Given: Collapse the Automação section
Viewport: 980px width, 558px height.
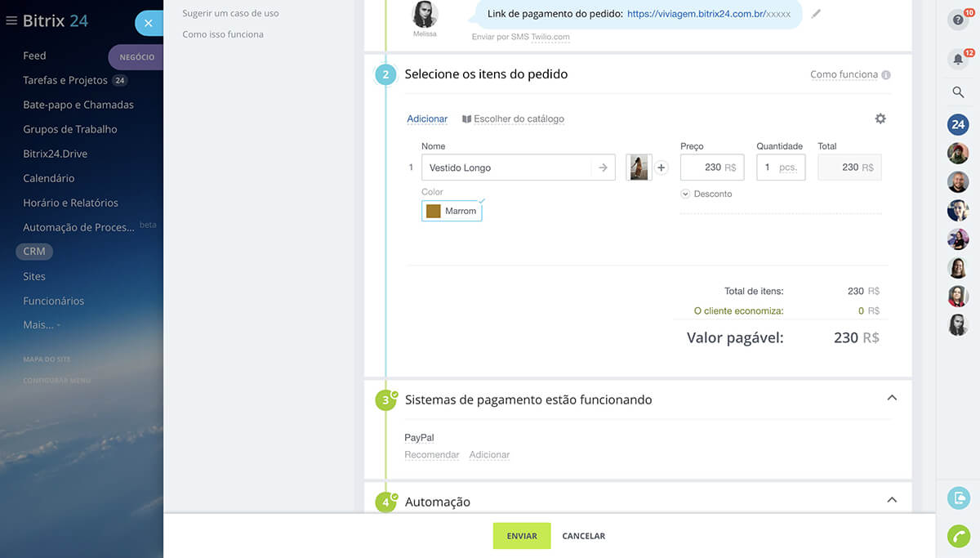Looking at the screenshot, I should pyautogui.click(x=892, y=500).
